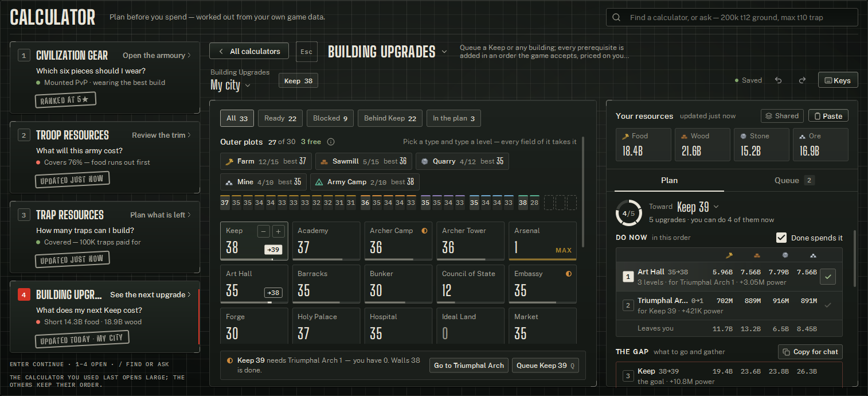Open the armoury link on Civilization Gear
The image size is (868, 396).
click(157, 56)
